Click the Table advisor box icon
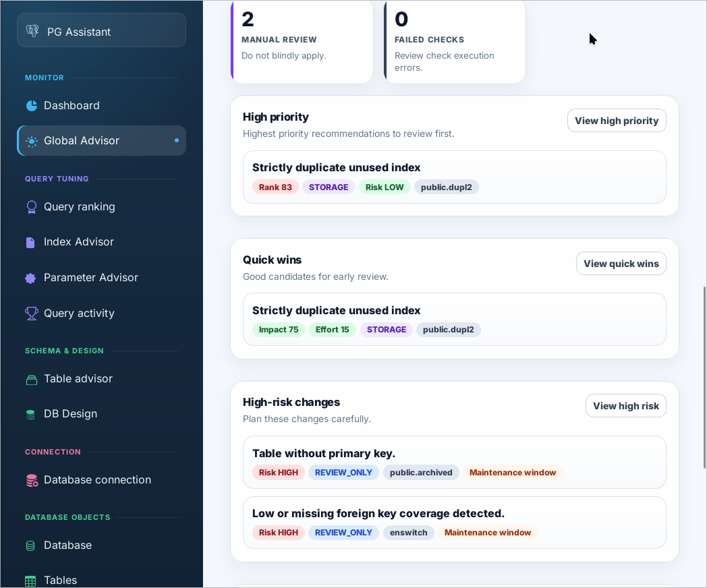The image size is (707, 588). [x=32, y=380]
